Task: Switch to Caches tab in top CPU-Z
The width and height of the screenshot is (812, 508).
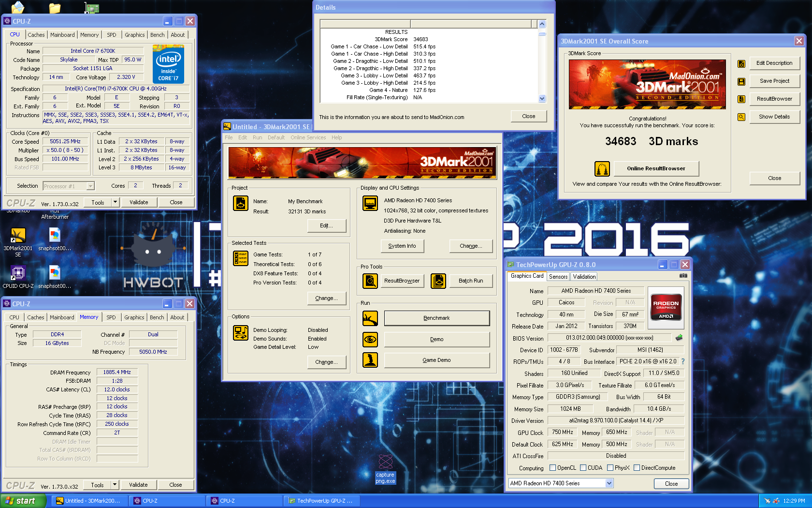Action: click(36, 35)
